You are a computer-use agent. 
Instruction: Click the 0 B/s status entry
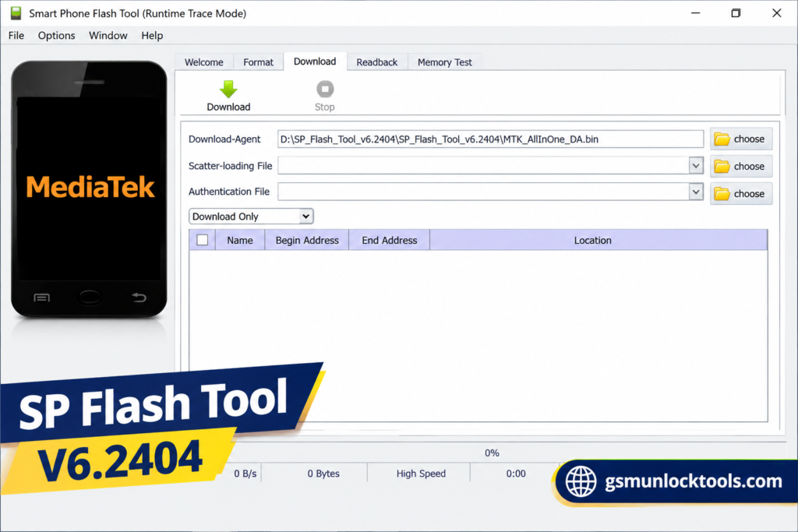pos(245,474)
